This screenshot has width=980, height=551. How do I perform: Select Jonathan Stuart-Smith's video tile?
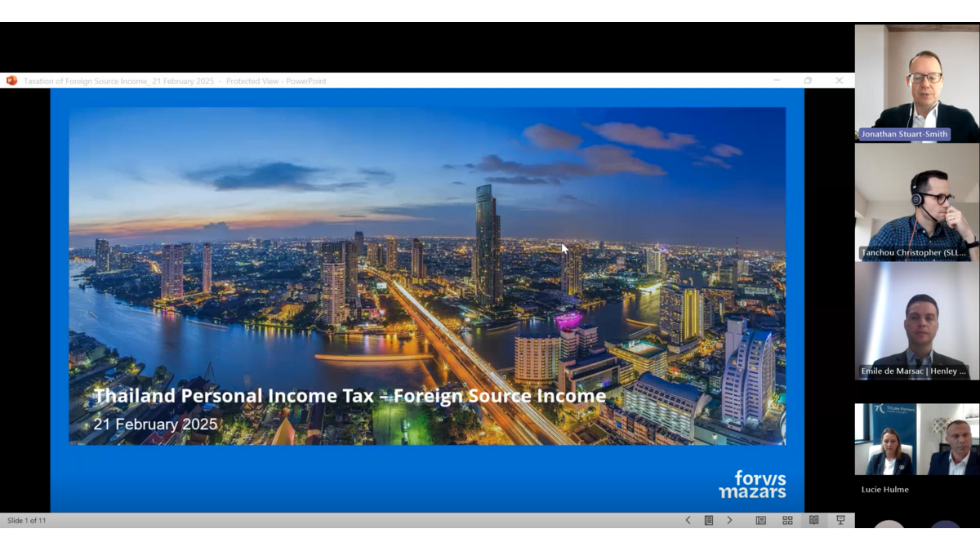coord(916,83)
